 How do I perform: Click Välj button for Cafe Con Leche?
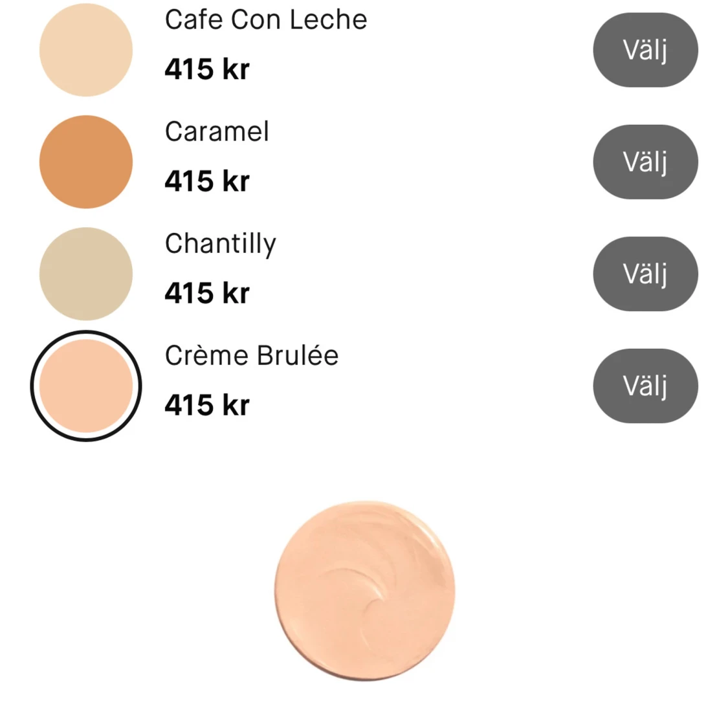645,50
